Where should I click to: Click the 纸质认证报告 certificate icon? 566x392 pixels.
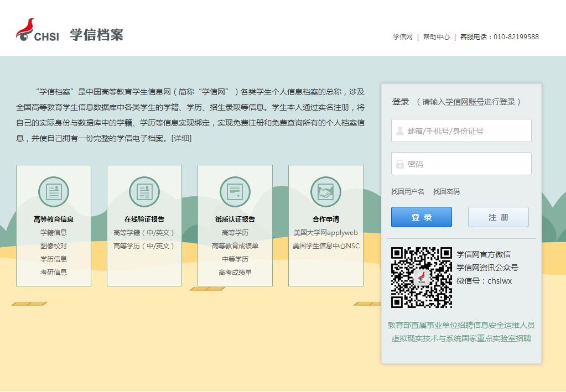[235, 192]
